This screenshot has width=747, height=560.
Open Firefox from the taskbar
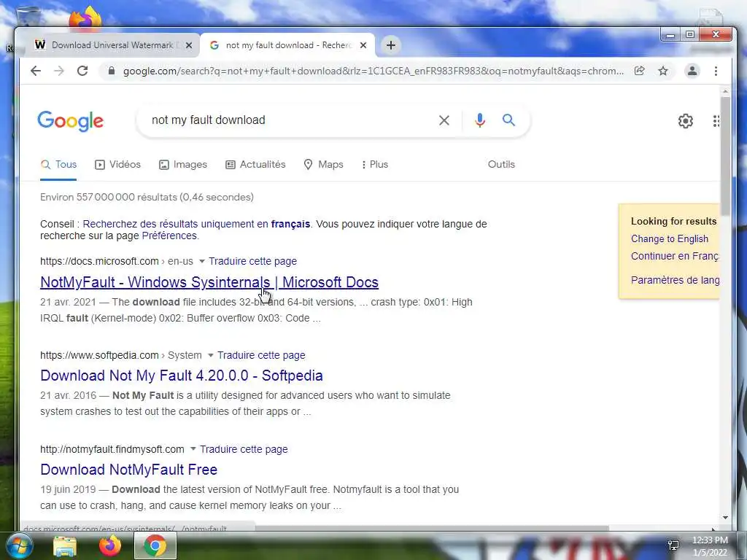(x=110, y=546)
